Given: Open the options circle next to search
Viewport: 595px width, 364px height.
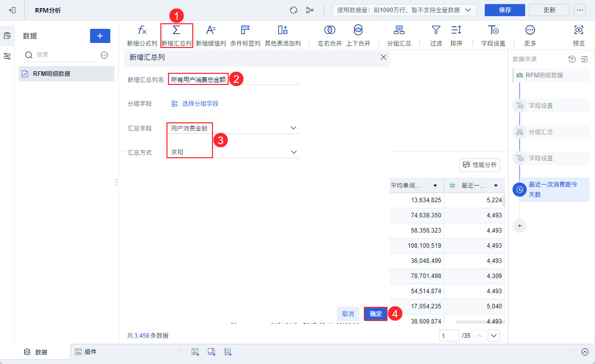Looking at the screenshot, I should point(104,55).
